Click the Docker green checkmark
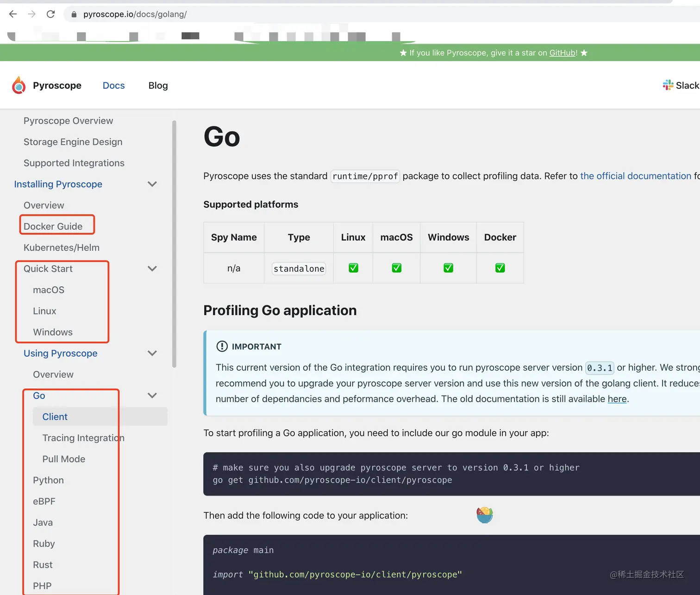This screenshot has width=700, height=595. point(500,268)
